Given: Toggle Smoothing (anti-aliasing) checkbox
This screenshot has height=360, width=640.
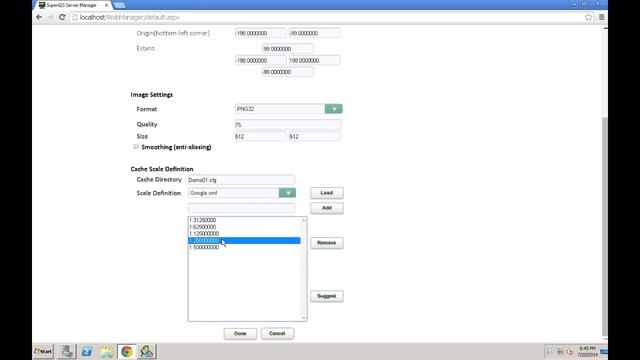Looking at the screenshot, I should coord(136,147).
